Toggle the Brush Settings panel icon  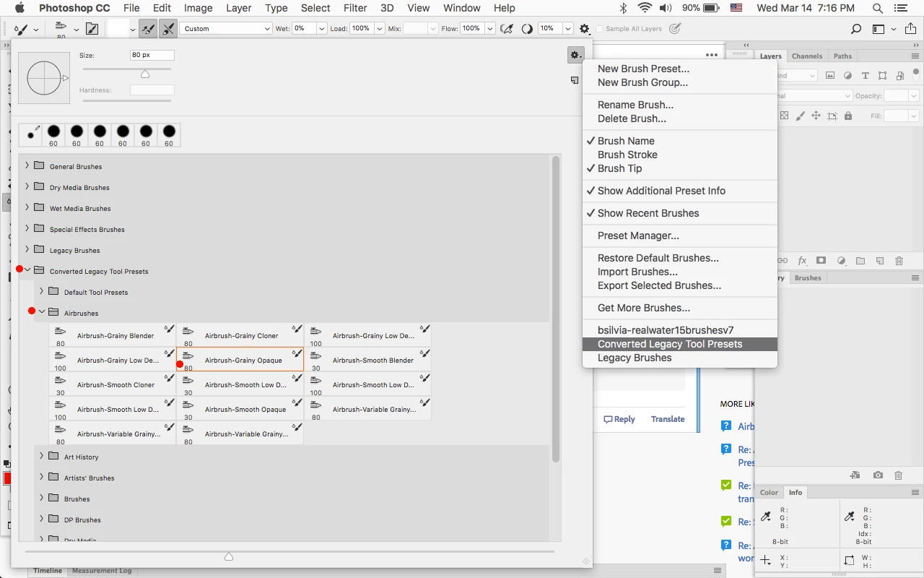92,29
